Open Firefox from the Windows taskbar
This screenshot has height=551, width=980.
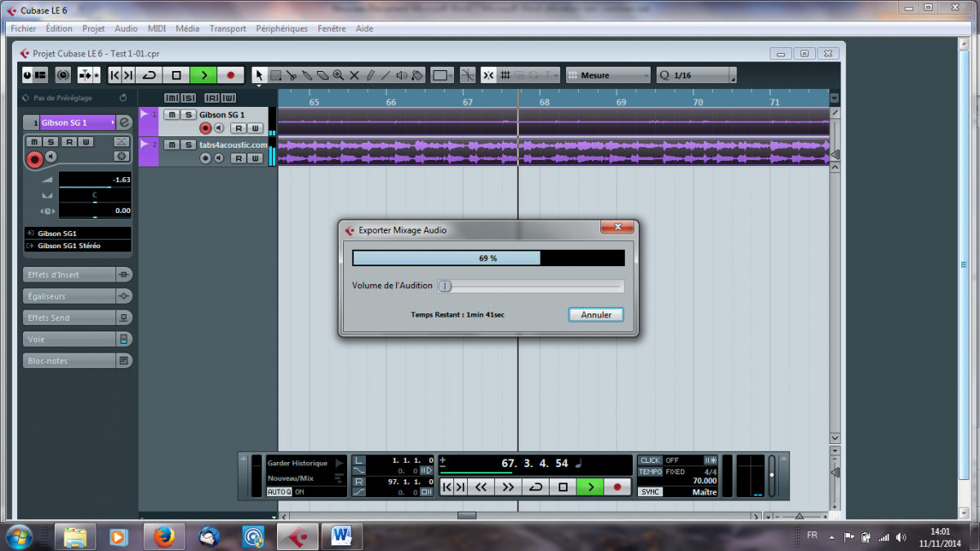(163, 536)
